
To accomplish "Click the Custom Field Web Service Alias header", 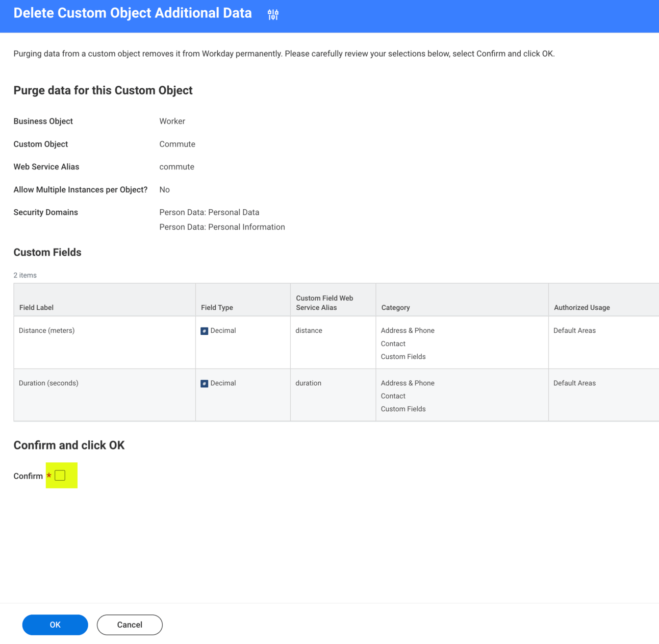I will coord(324,303).
